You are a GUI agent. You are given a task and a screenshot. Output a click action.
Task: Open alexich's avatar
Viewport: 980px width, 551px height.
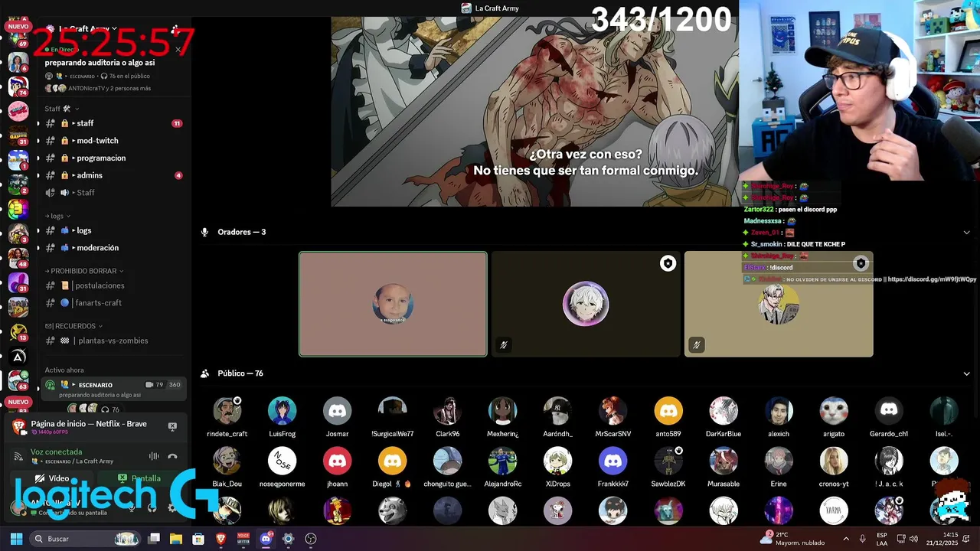[x=779, y=411]
